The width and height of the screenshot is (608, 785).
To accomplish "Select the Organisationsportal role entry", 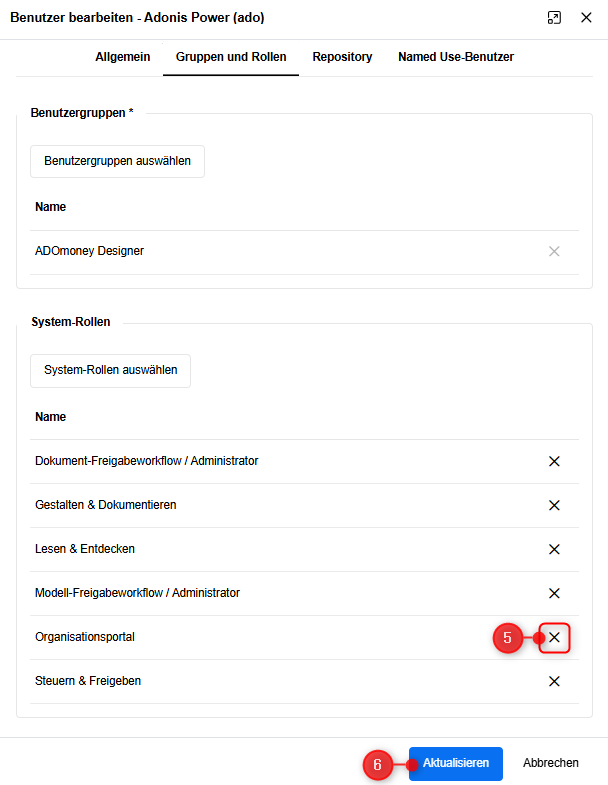I will click(304, 637).
